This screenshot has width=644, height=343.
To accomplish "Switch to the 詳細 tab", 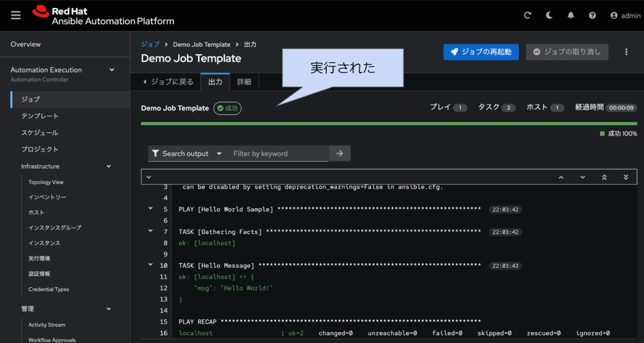I will (244, 82).
